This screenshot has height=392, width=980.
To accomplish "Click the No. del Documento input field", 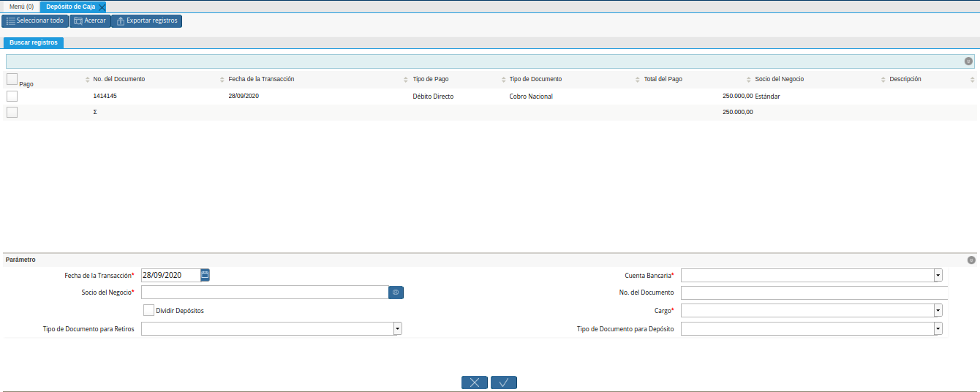I will 814,293.
